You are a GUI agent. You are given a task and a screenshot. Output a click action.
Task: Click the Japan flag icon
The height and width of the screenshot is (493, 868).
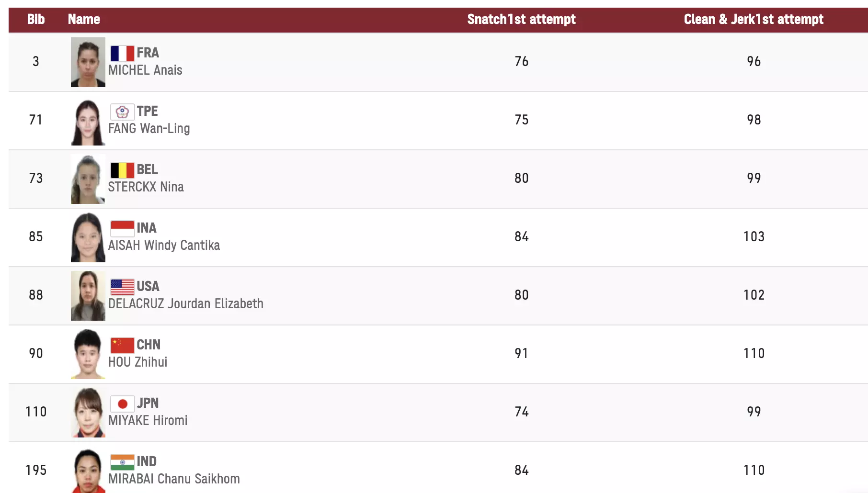122,403
